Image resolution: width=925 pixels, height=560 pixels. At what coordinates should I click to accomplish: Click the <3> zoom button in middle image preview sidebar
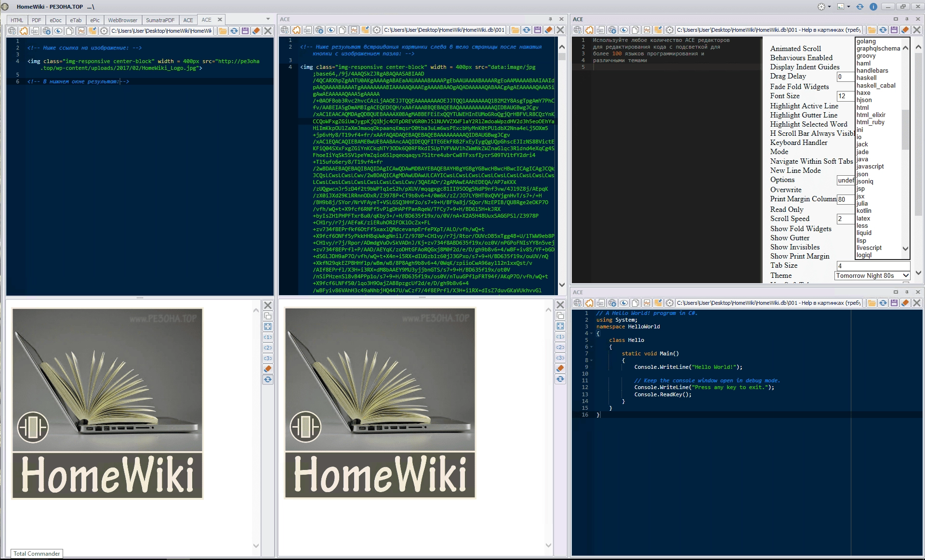coord(560,358)
